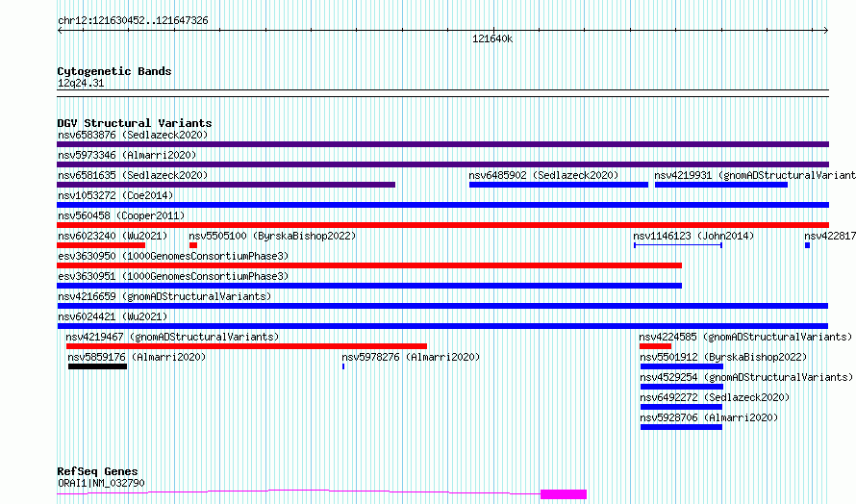Open the nsv5859176 (Almarri2020) label
Screen dimensions: 856x504
tap(137, 357)
